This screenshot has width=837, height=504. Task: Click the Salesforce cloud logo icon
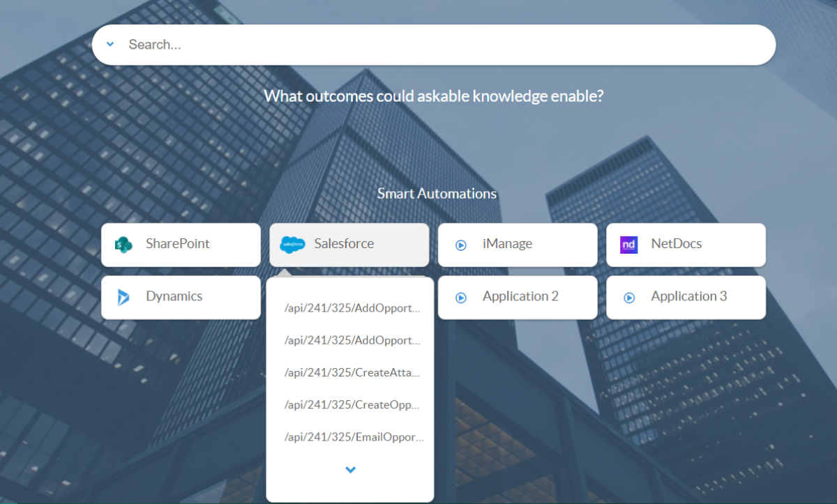tap(292, 245)
